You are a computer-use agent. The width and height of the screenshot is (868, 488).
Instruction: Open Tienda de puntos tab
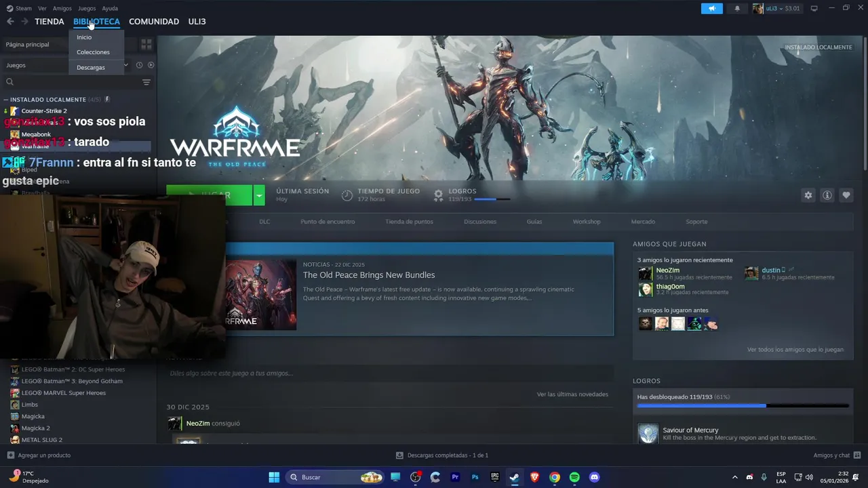409,222
